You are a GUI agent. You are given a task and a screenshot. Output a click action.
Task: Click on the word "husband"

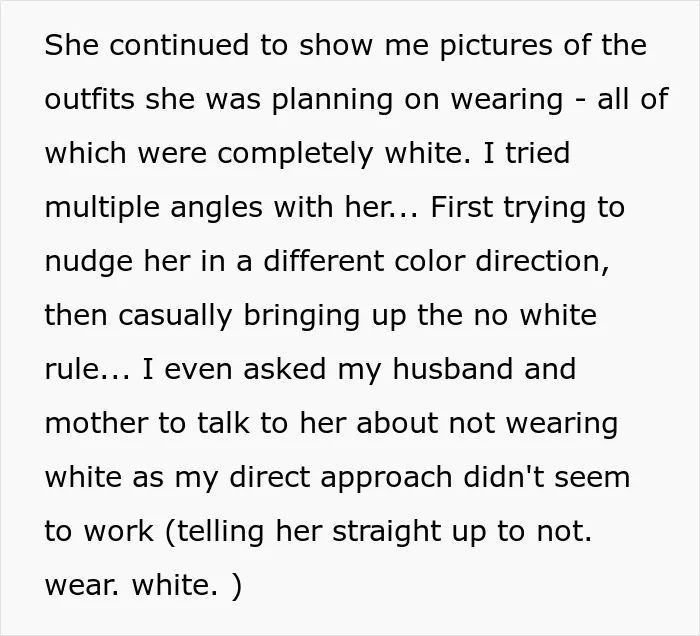[x=453, y=369]
